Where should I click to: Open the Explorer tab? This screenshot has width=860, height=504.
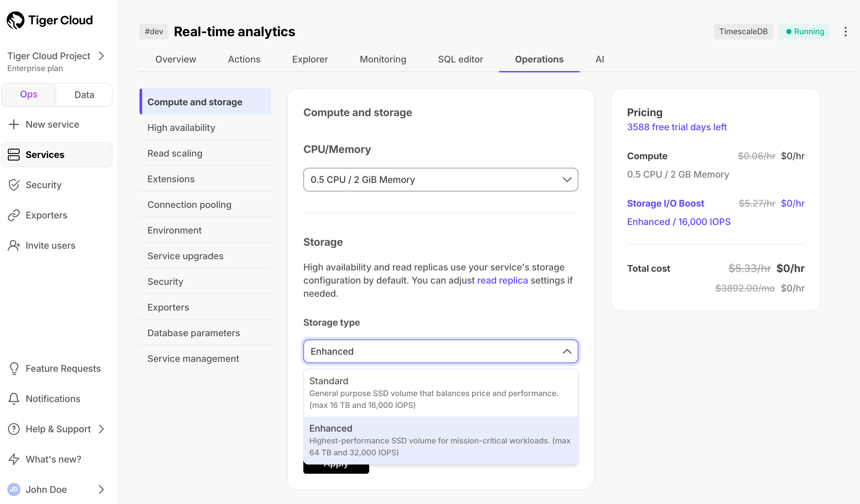[x=310, y=59]
